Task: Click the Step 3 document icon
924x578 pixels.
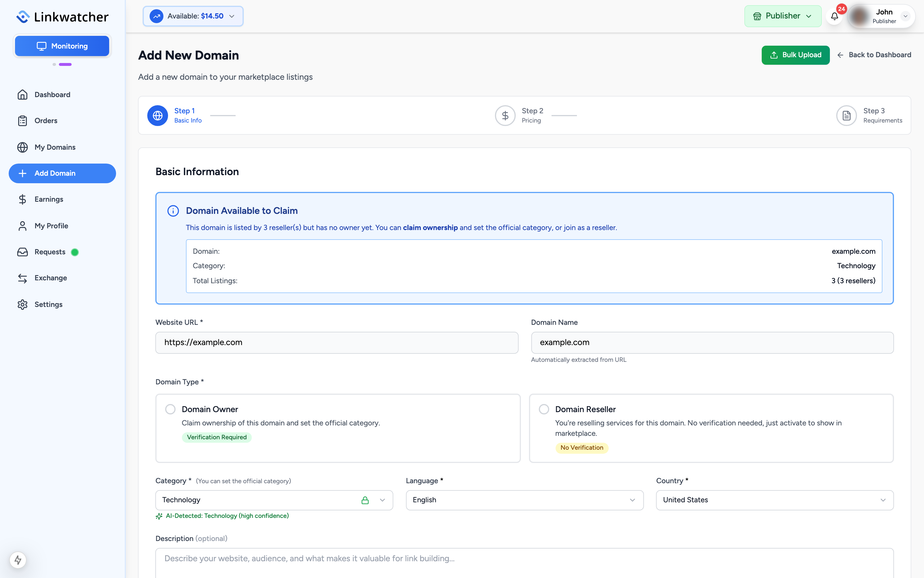Action: [x=847, y=115]
